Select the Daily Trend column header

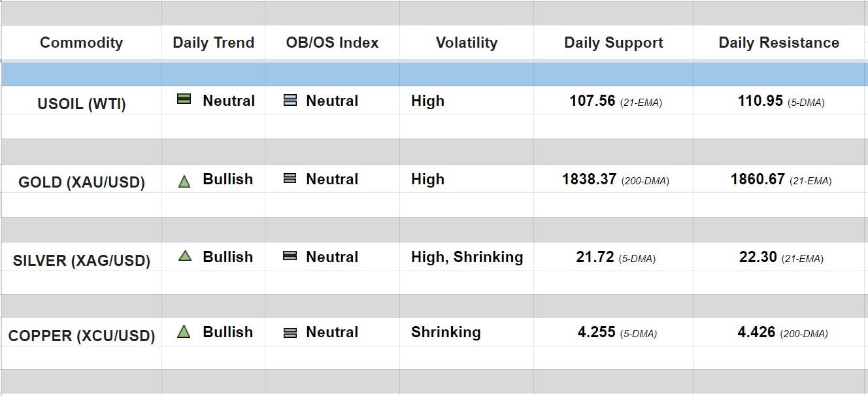click(x=213, y=43)
